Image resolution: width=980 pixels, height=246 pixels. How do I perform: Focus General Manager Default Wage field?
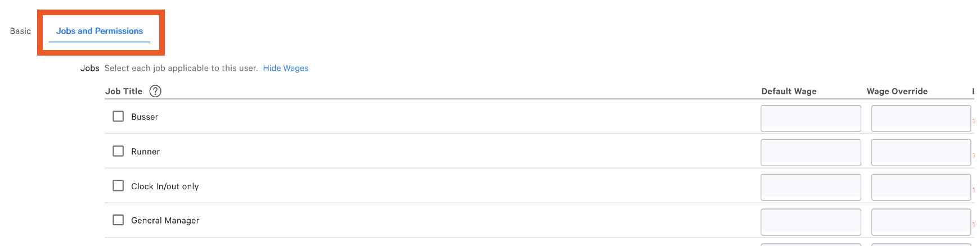coord(810,222)
